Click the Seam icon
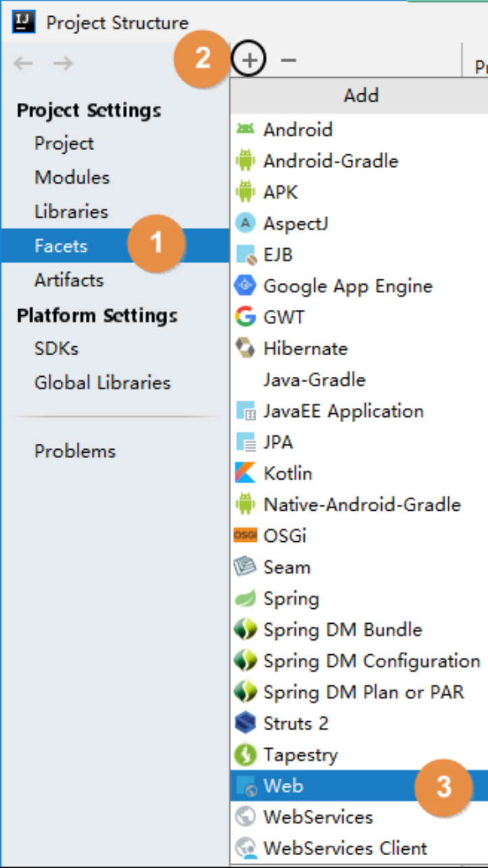This screenshot has height=868, width=488. 245,567
